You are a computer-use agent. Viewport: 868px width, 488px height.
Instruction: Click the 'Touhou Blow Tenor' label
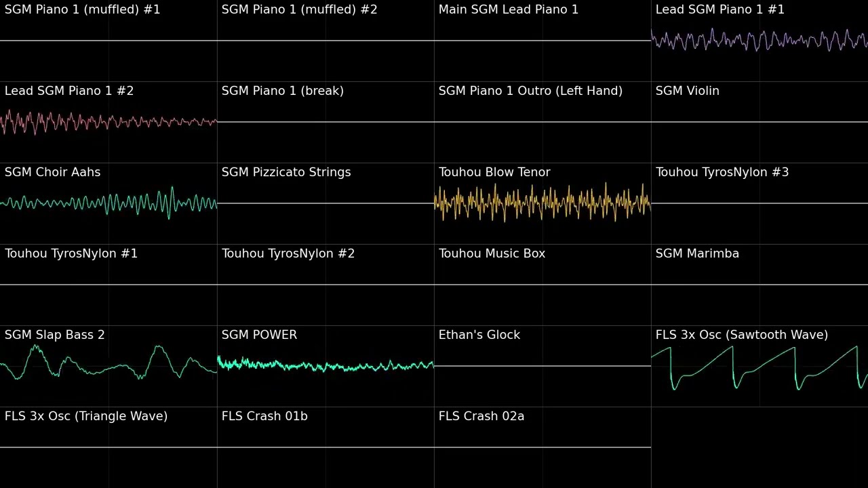[x=494, y=172]
